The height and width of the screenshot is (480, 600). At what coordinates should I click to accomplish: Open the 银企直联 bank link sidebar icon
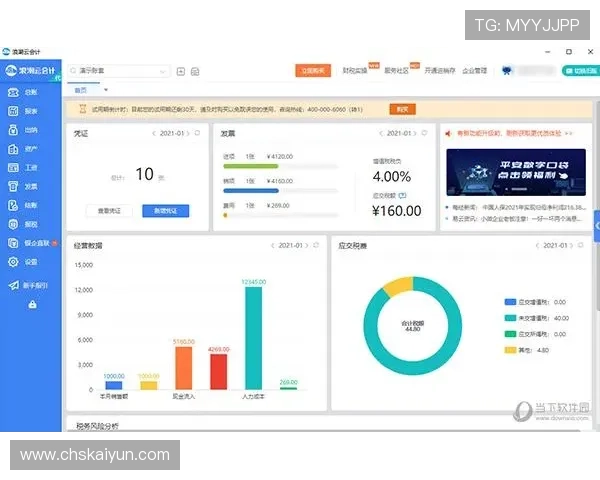(13, 243)
